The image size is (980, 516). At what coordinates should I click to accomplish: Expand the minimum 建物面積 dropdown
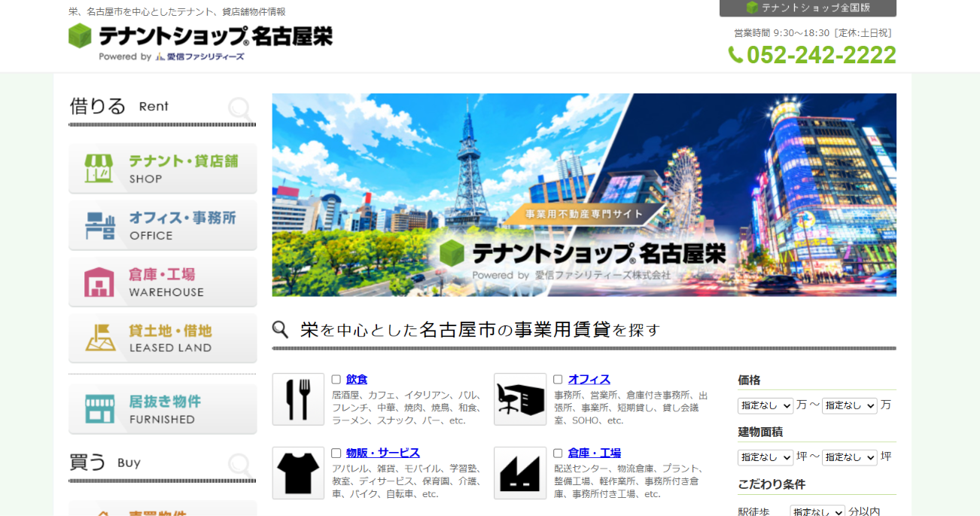pyautogui.click(x=765, y=457)
